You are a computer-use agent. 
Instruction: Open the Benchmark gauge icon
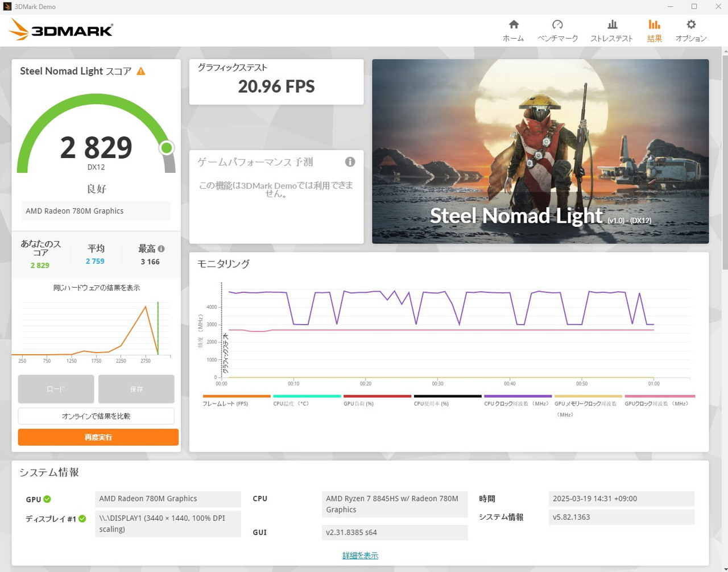pyautogui.click(x=557, y=24)
